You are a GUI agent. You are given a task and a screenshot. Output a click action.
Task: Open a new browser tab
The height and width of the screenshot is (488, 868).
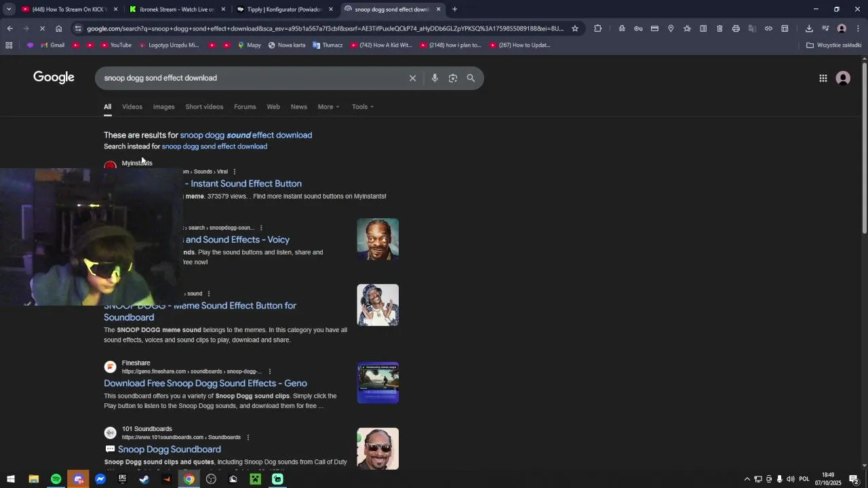454,9
